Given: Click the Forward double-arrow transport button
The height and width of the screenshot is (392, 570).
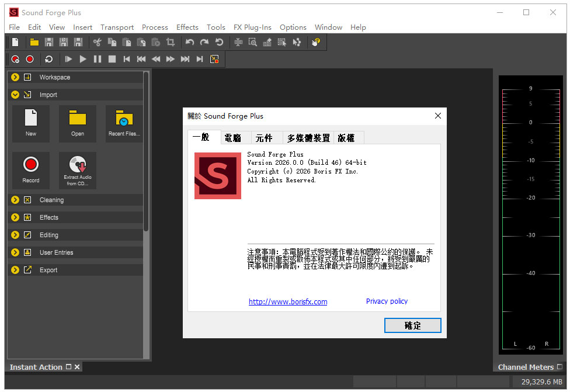Looking at the screenshot, I should 170,59.
